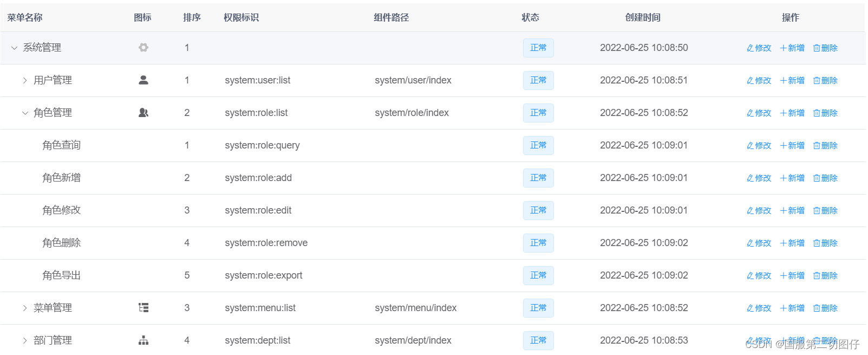Collapse the 系统管理 tree node
The image size is (868, 355).
(x=14, y=48)
